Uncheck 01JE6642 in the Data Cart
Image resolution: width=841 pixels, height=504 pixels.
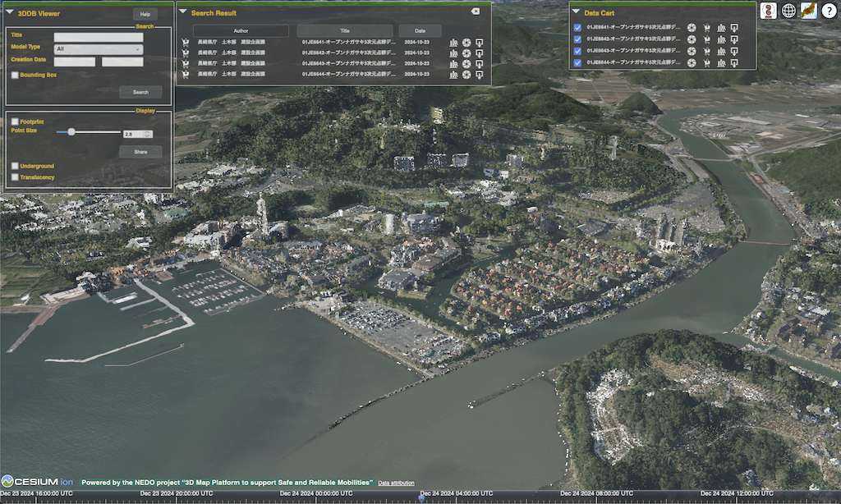[577, 39]
